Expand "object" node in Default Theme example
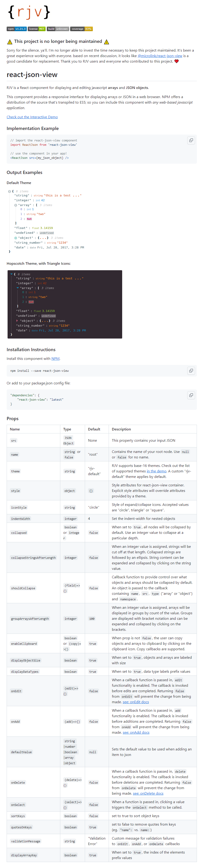Screen dimensions: 204x868 (x=16, y=238)
